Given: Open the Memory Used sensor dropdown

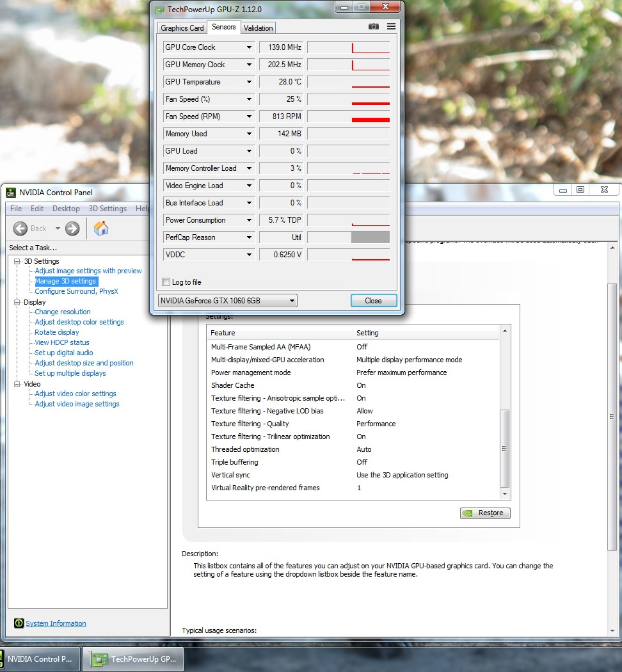Looking at the screenshot, I should (x=249, y=134).
